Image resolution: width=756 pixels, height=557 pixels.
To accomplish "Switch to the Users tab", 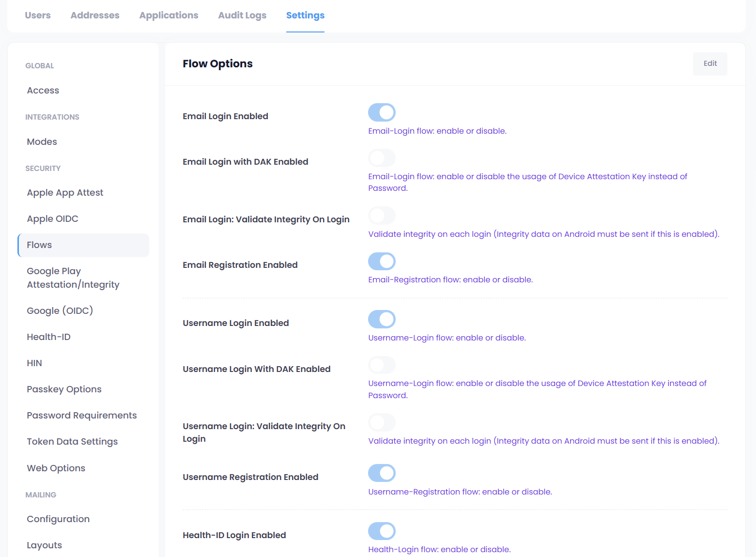I will (x=38, y=15).
